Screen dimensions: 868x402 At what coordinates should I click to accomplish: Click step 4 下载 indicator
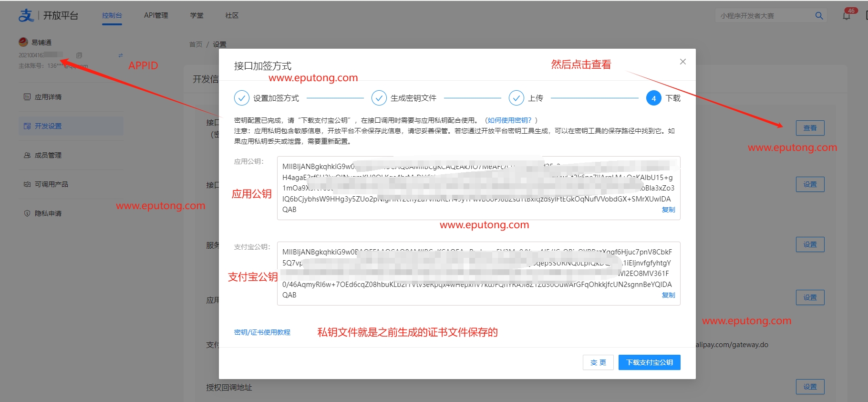[654, 98]
